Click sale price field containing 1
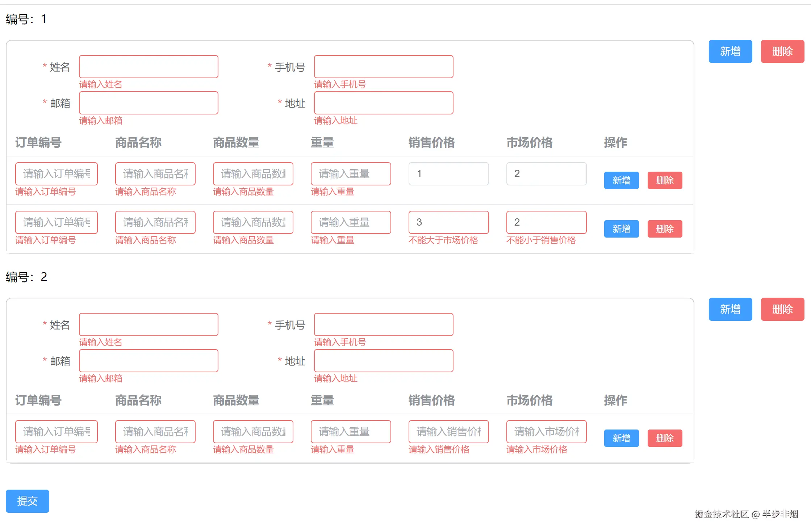The image size is (811, 532). click(448, 174)
